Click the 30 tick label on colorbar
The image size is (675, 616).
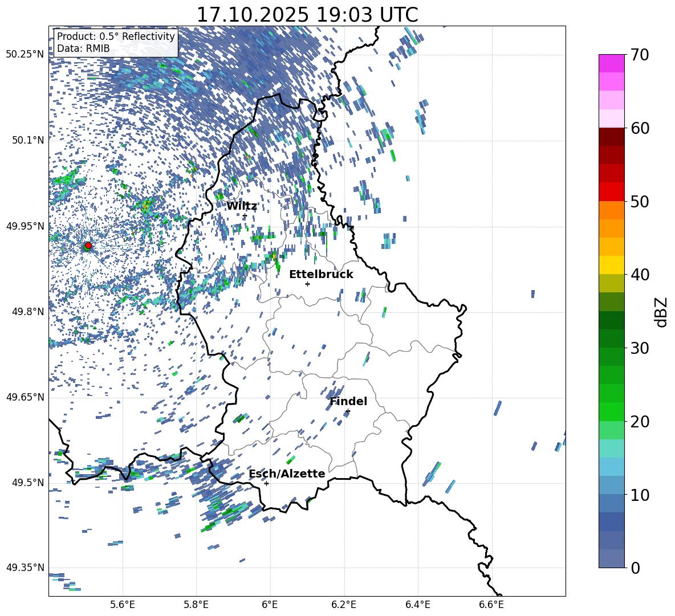[x=641, y=348]
